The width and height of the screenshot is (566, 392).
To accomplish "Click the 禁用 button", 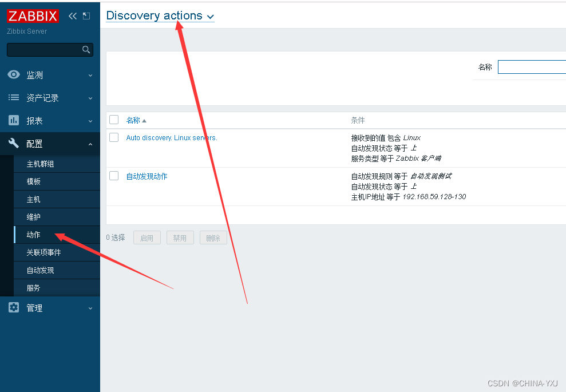I will [180, 238].
